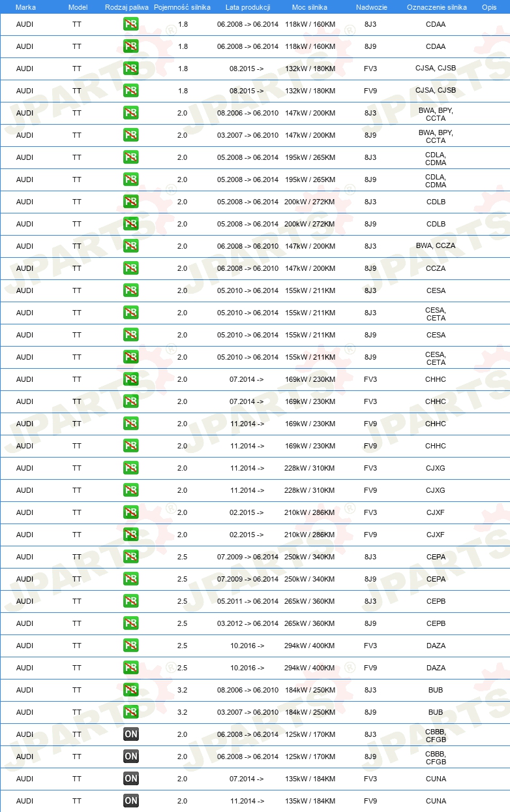Choose the petrol icon in the FV3 CJXF row

131,512
